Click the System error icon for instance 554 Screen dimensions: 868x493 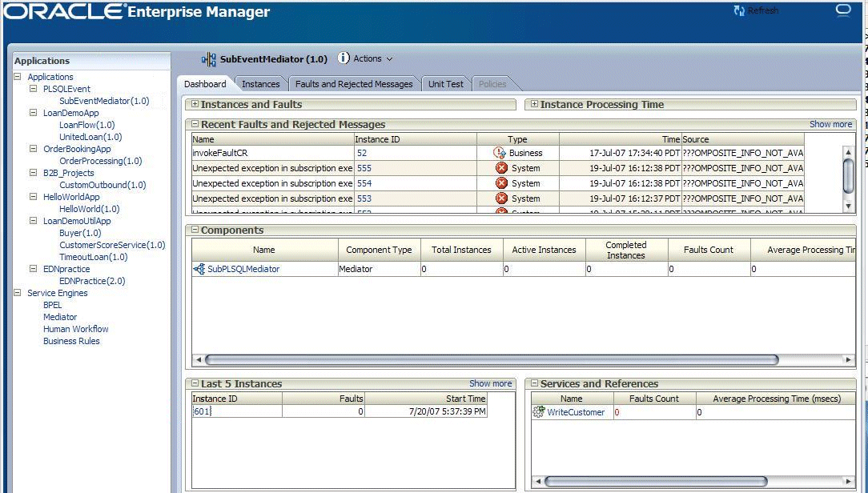[501, 183]
